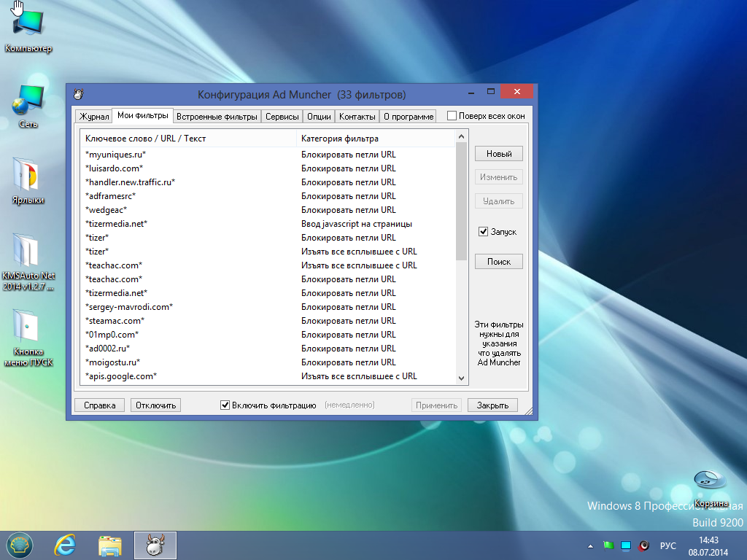747x560 pixels.
Task: Click the network monitor tray icon
Action: [626, 545]
